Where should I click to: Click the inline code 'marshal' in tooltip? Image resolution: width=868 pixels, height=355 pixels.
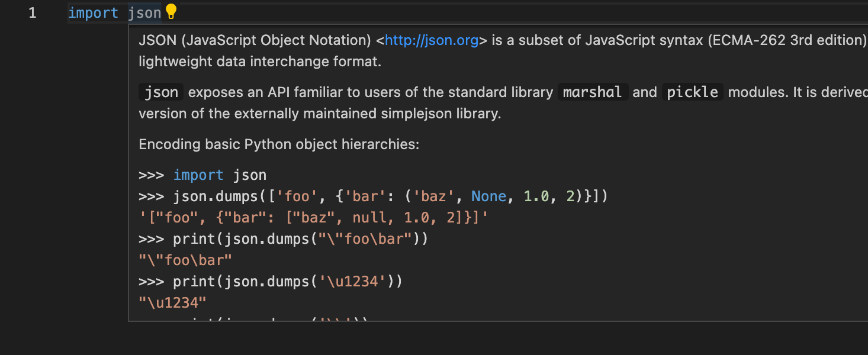pos(592,92)
